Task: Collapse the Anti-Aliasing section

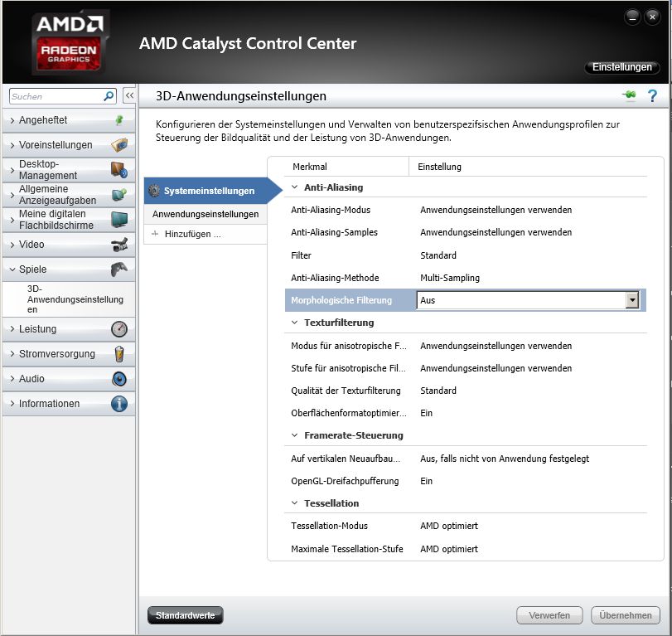Action: 294,187
